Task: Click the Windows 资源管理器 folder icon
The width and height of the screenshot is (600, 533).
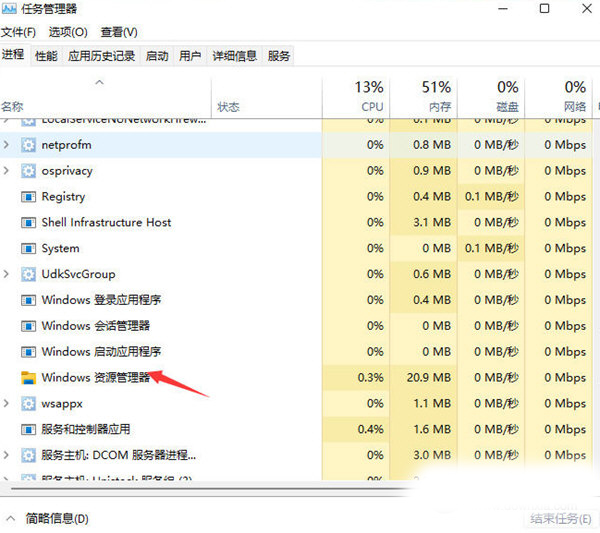Action: coord(28,378)
